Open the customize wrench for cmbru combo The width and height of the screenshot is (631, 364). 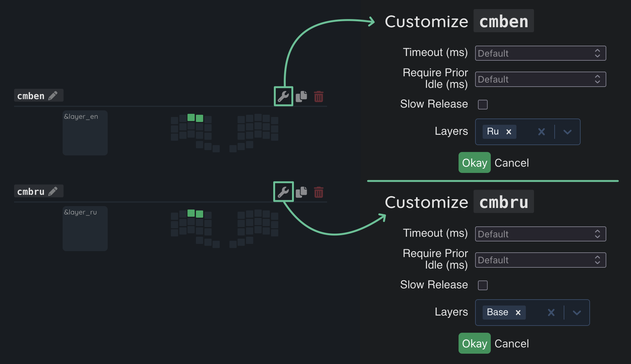tap(283, 192)
